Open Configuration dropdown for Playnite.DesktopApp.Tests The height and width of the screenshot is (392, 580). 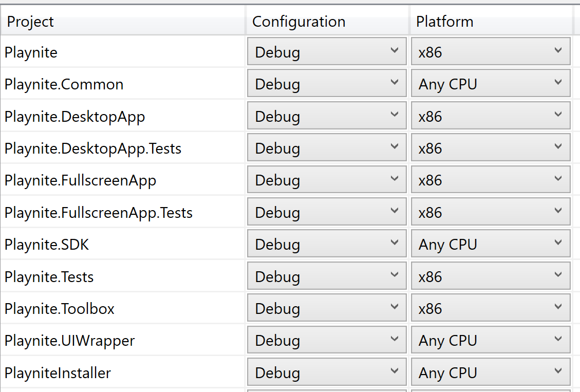click(x=327, y=147)
